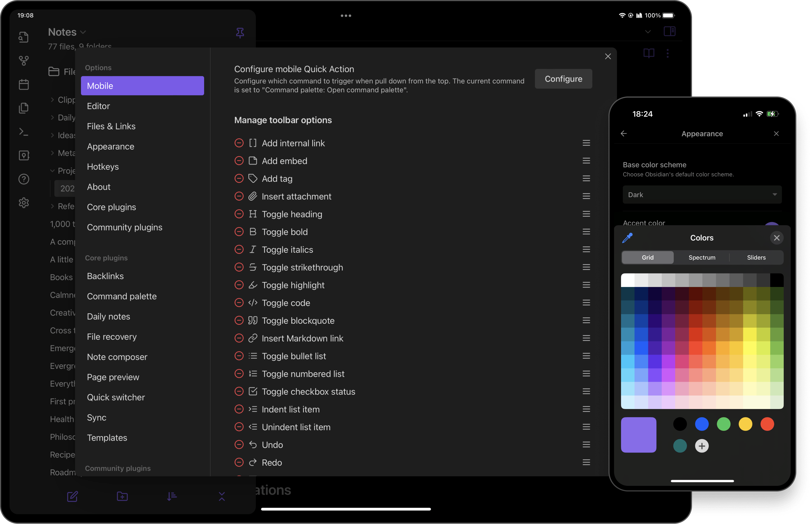Screen dimensions: 812x524
Task: Choose the red saved color swatch
Action: pyautogui.click(x=767, y=424)
